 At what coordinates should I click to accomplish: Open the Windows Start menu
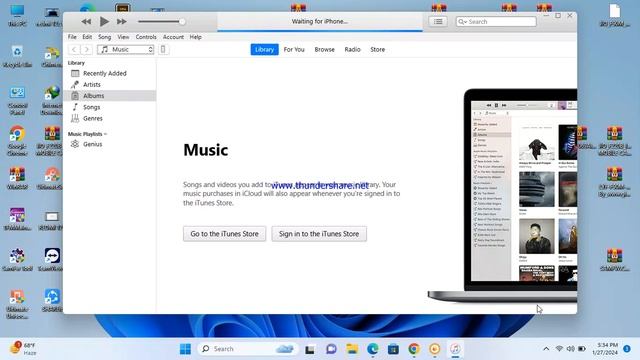tap(185, 349)
